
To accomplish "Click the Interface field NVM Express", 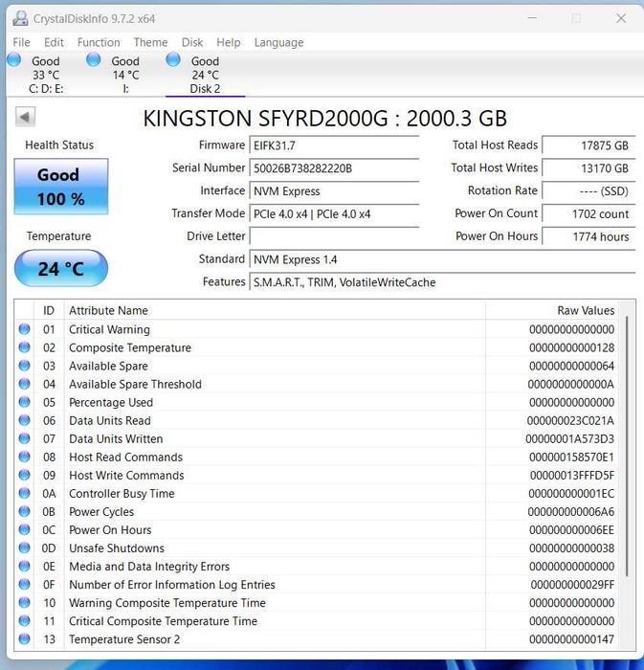I will coord(334,191).
